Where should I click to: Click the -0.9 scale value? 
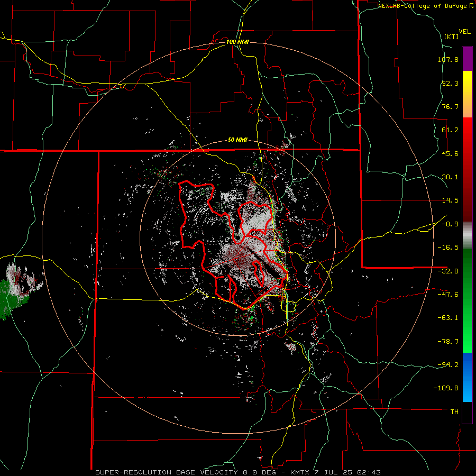tap(450, 224)
